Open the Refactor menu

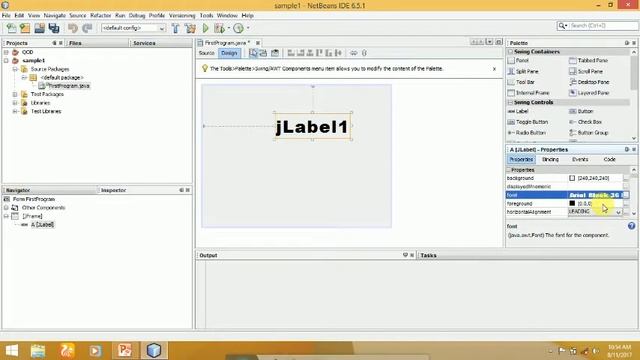click(x=100, y=16)
